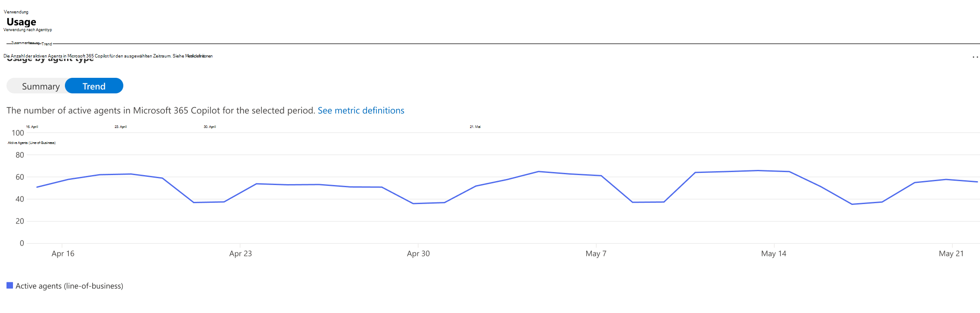Click the May 14 x-axis label
This screenshot has height=313, width=980.
point(774,254)
